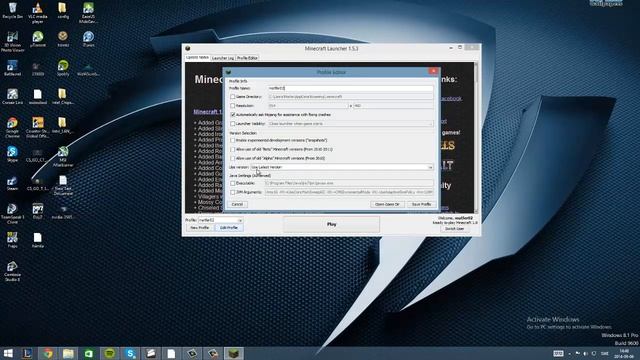Switch to the Update Notes tab
This screenshot has width=640, height=360.
197,58
